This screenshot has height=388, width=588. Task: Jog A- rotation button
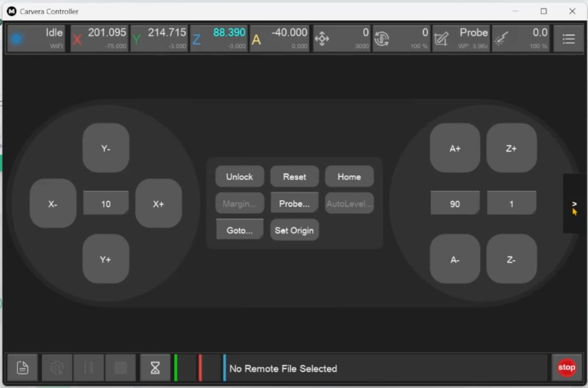pos(455,259)
